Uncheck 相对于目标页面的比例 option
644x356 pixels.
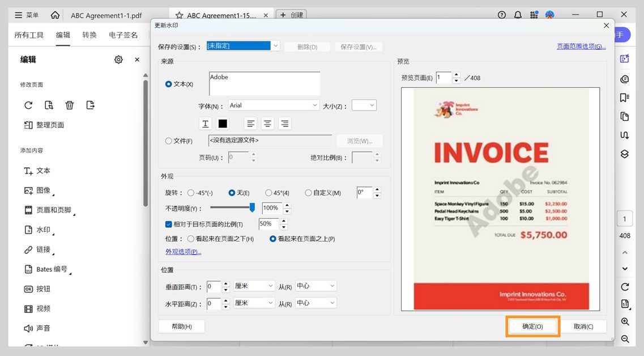[168, 224]
